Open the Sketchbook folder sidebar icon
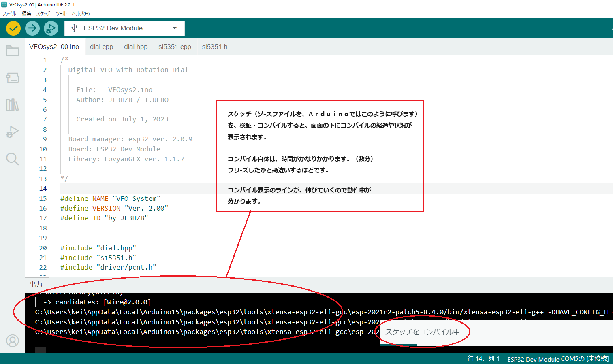This screenshot has height=364, width=613. tap(13, 51)
